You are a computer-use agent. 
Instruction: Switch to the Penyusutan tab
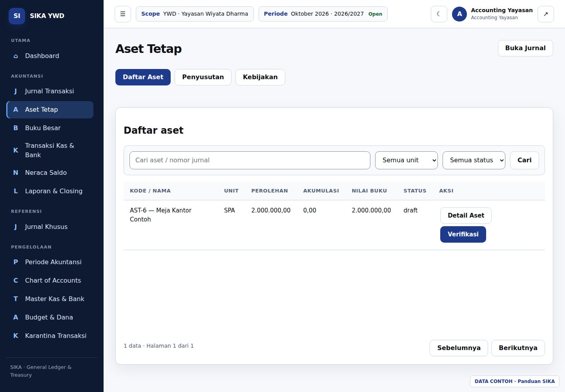(x=203, y=77)
